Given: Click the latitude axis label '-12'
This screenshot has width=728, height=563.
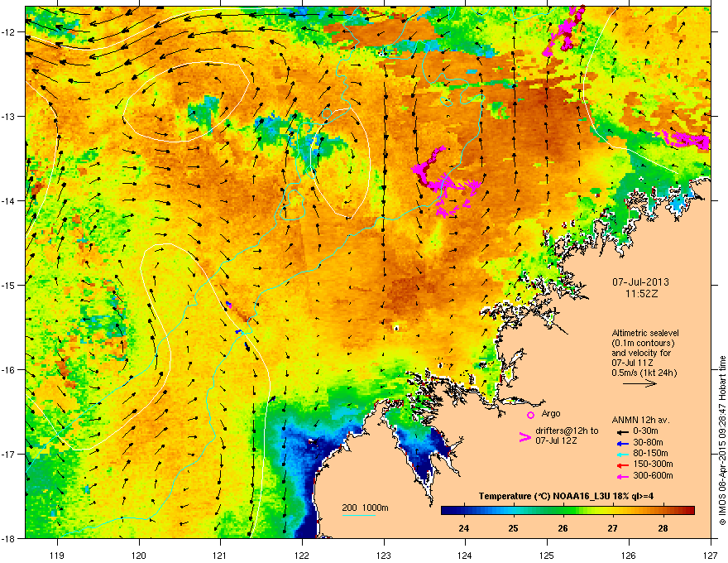Looking at the screenshot, I should click(x=9, y=32).
